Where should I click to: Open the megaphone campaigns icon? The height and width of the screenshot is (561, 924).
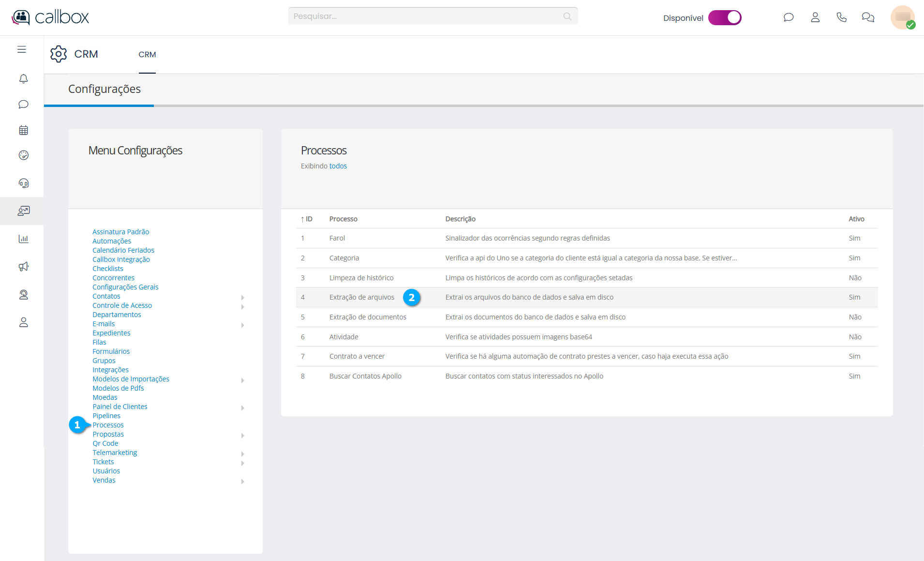(23, 267)
